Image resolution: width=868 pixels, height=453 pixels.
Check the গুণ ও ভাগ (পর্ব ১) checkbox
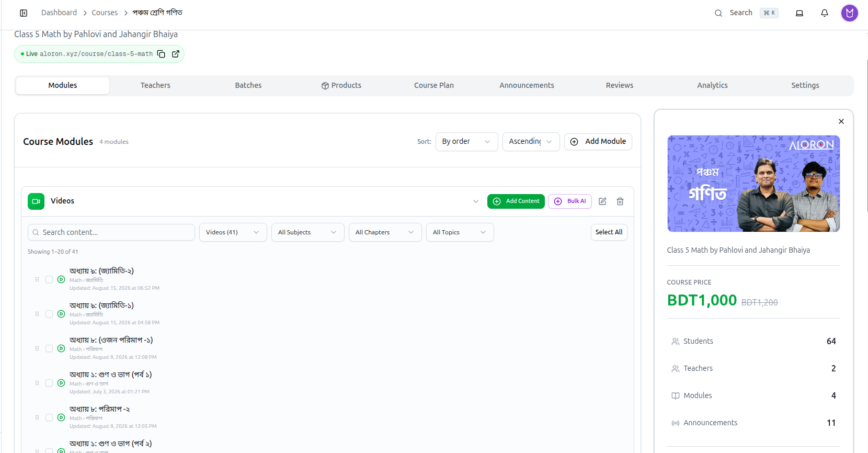(x=49, y=383)
